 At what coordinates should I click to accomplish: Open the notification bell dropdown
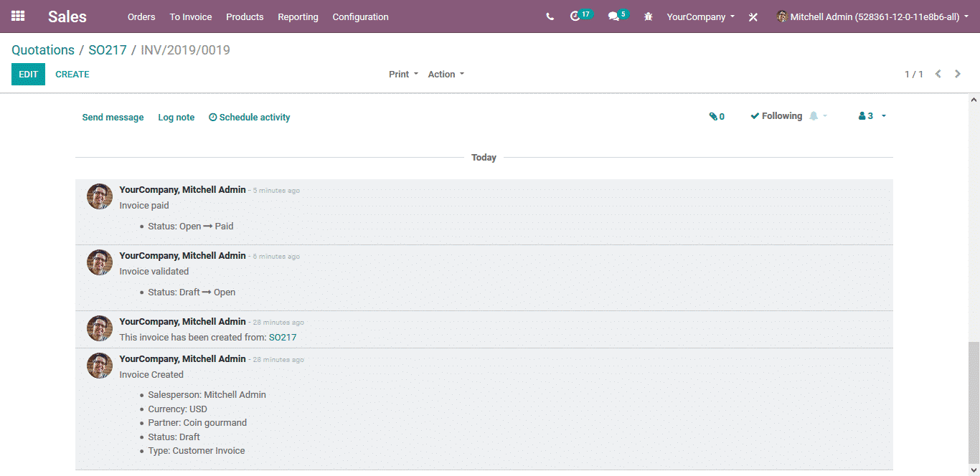[818, 116]
